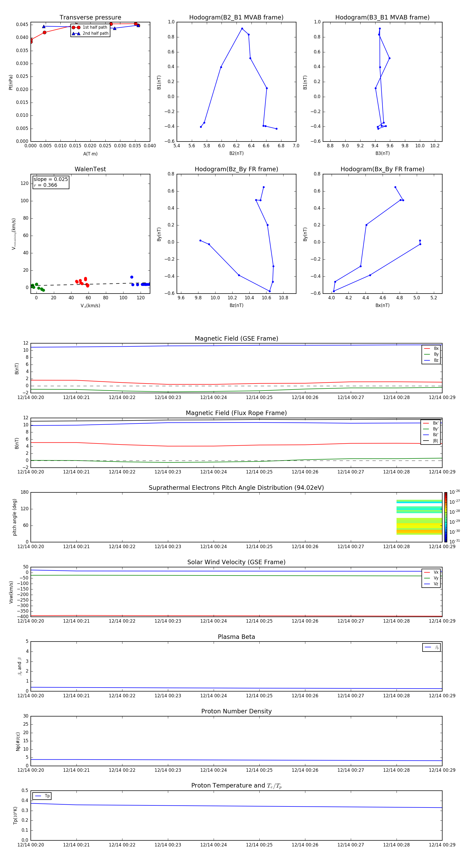This screenshot has height=868, width=473.
Task: Click Vx legend entry in velocity plot
Action: [431, 572]
